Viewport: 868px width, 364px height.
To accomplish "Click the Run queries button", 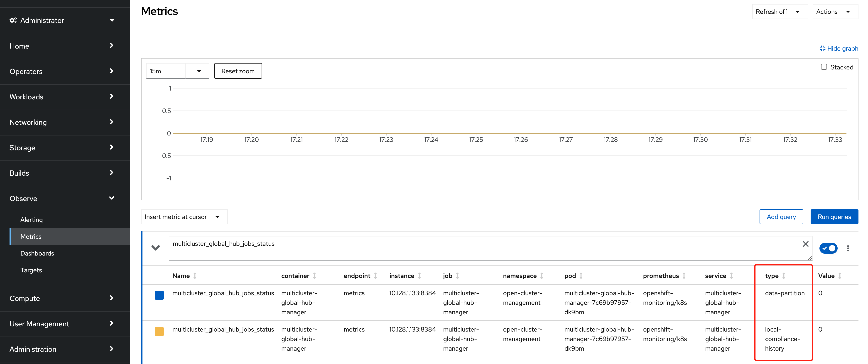I will coord(834,217).
